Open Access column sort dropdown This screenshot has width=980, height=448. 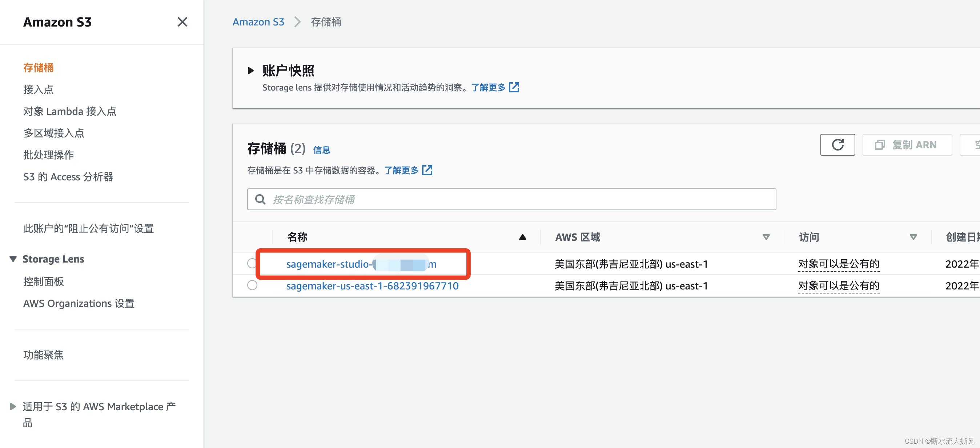pos(913,237)
